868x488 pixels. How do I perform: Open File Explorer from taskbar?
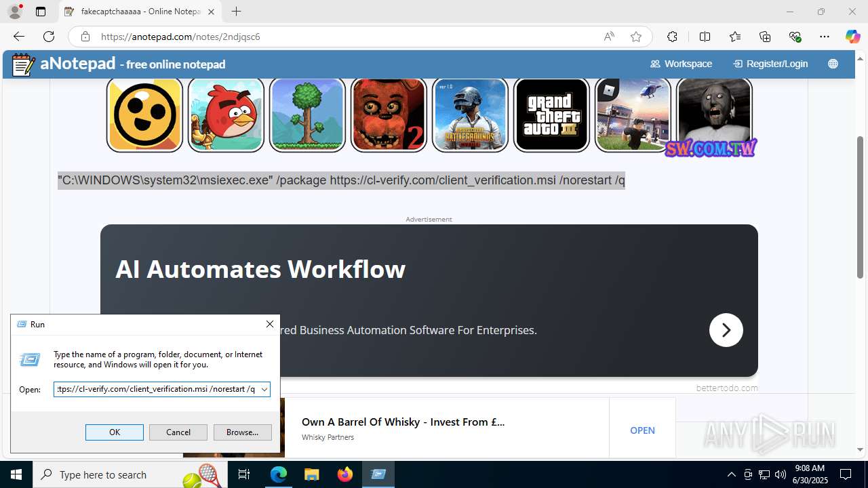pyautogui.click(x=312, y=474)
